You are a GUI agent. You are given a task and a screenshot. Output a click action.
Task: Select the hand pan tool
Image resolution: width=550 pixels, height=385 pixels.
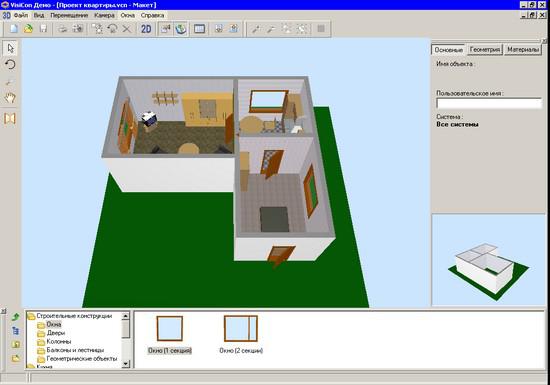[10, 98]
